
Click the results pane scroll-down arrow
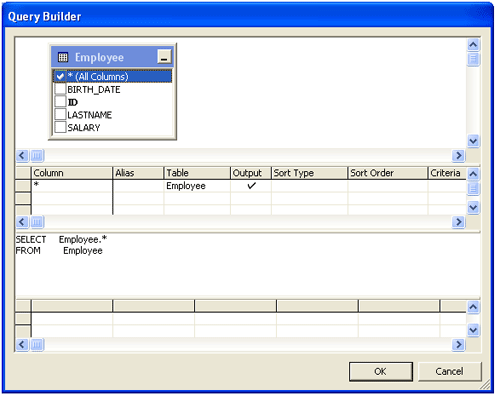pyautogui.click(x=473, y=330)
